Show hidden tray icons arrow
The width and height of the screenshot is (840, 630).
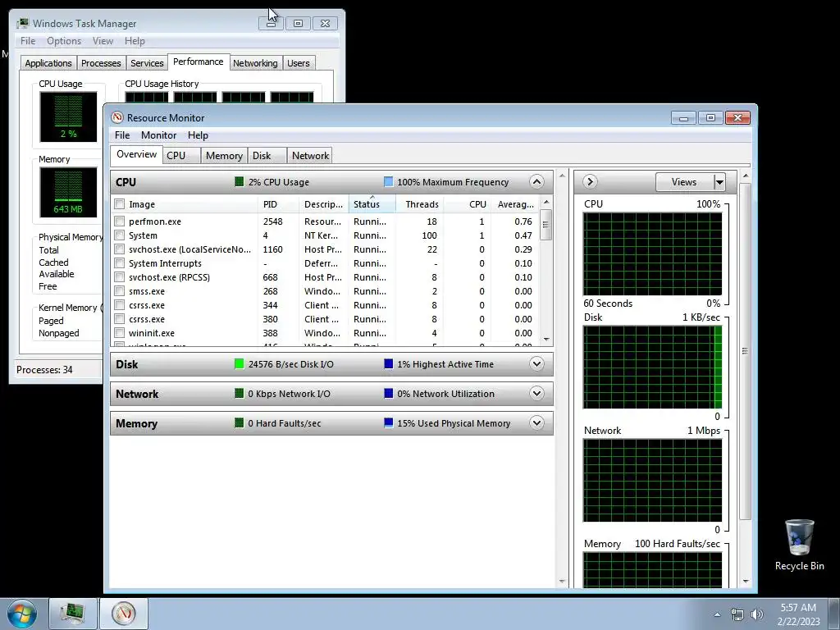pos(717,614)
